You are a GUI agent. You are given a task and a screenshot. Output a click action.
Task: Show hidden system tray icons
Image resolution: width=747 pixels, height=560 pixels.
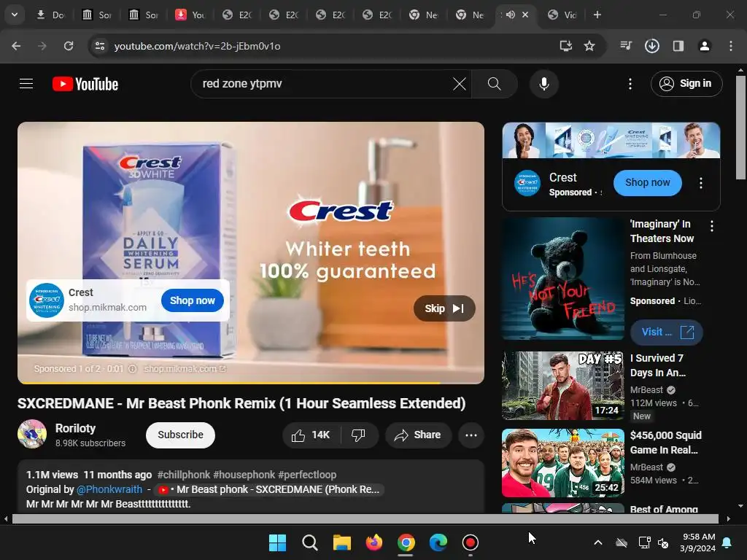coord(598,542)
